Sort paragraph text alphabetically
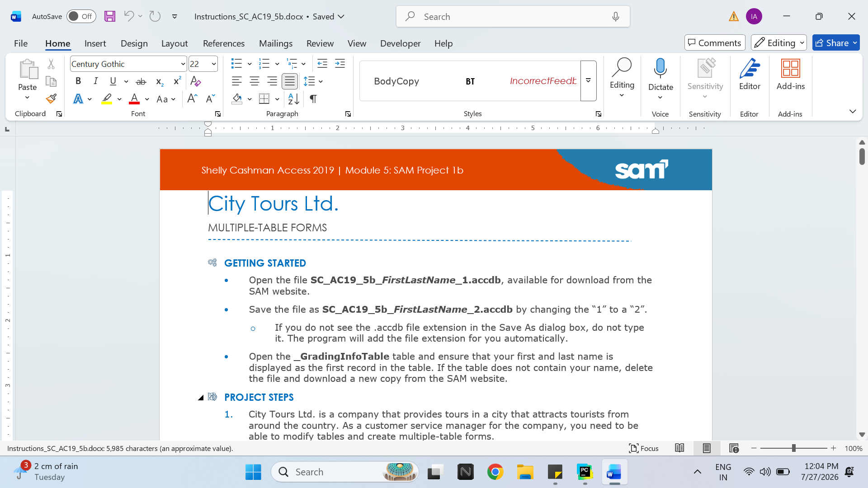Viewport: 868px width, 488px height. point(293,99)
